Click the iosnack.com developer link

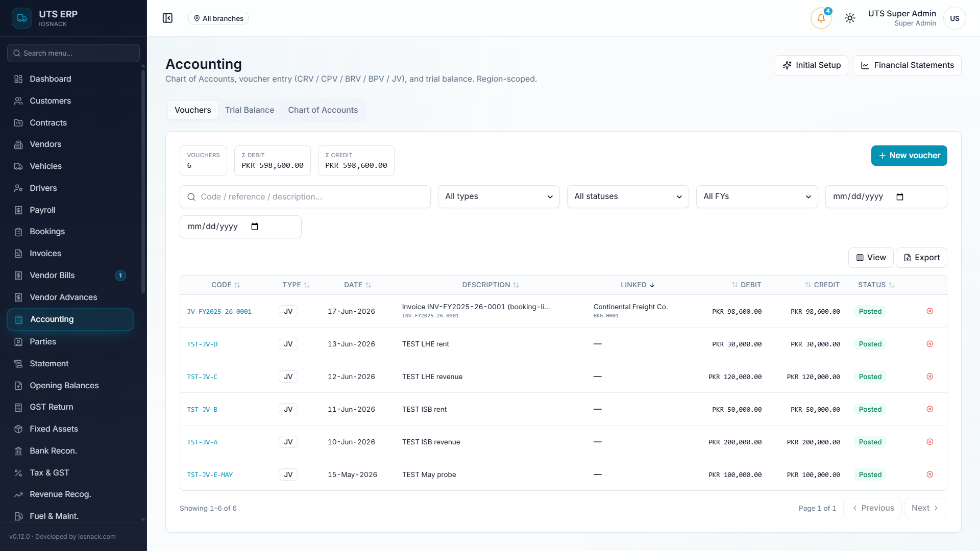(x=96, y=537)
